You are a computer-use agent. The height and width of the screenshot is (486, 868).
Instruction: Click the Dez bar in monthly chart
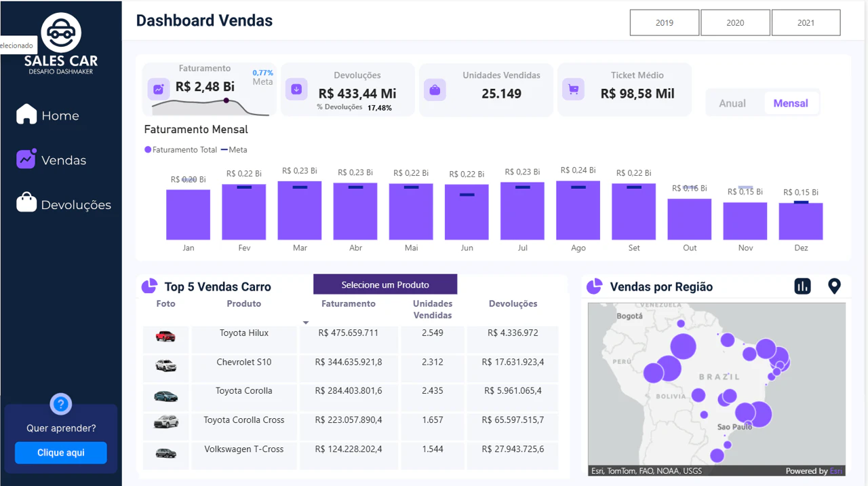coord(801,221)
